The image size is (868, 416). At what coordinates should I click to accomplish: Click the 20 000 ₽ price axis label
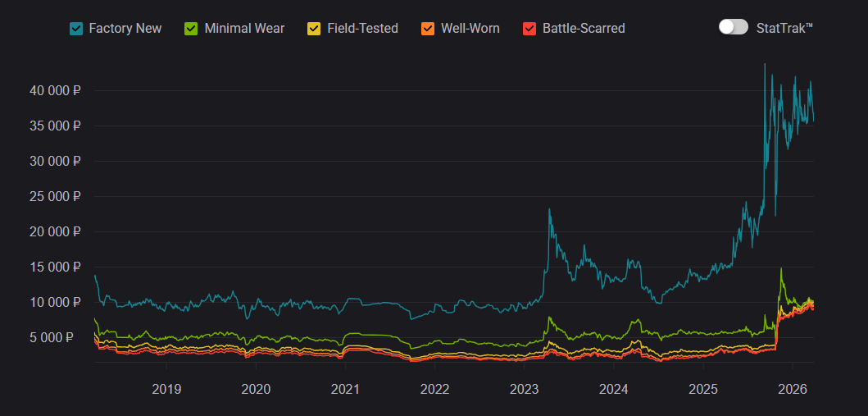pos(55,232)
